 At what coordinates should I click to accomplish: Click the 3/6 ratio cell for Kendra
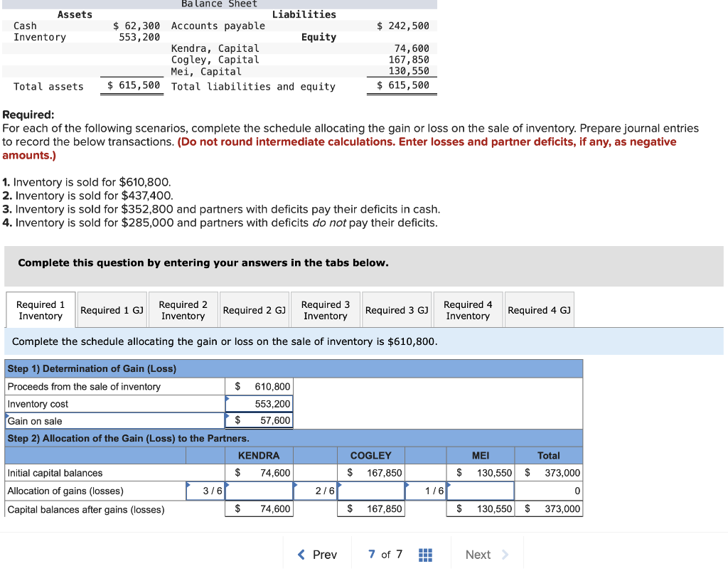click(x=205, y=491)
